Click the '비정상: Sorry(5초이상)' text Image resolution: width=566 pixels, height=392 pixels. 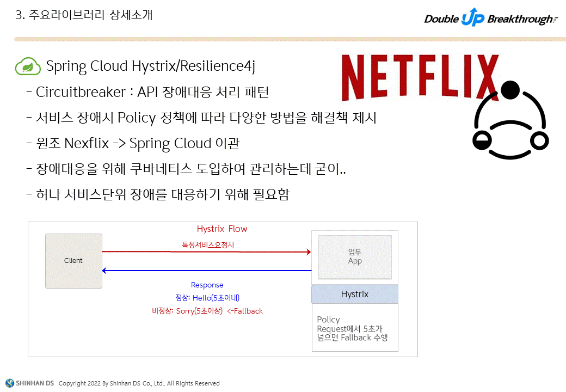[187, 311]
